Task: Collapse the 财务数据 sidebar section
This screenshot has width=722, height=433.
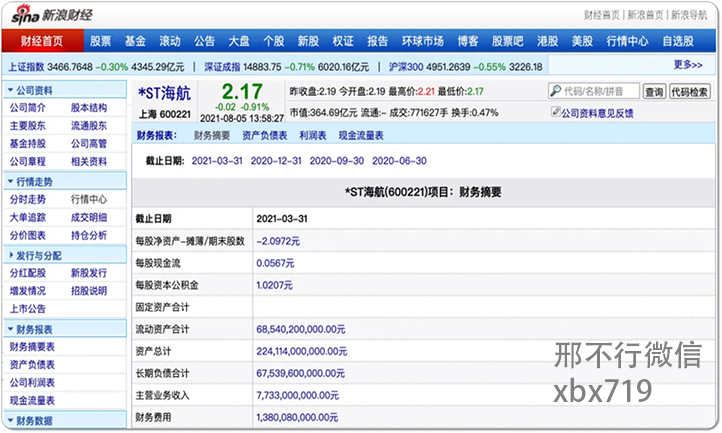Action: [x=11, y=420]
